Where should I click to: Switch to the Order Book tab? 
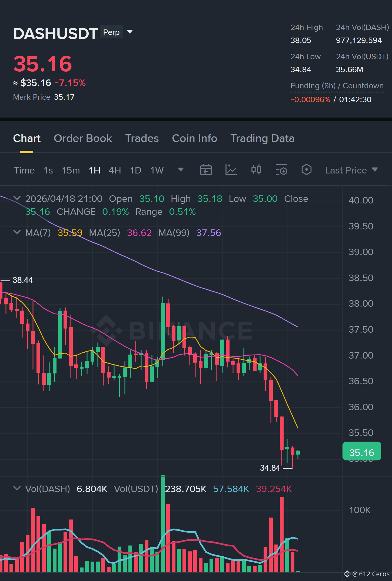tap(83, 138)
